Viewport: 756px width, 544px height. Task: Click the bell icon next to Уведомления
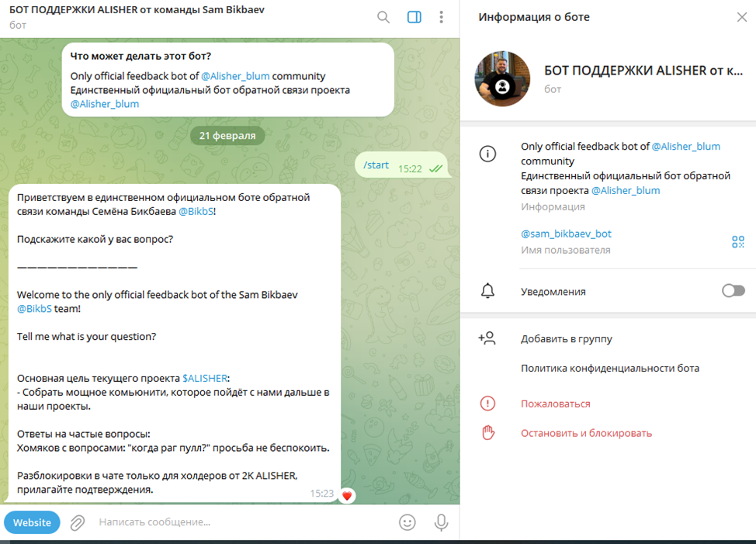click(487, 291)
